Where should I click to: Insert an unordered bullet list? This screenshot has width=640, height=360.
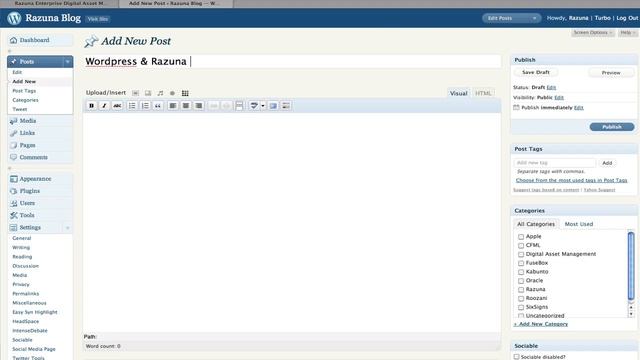coord(132,106)
